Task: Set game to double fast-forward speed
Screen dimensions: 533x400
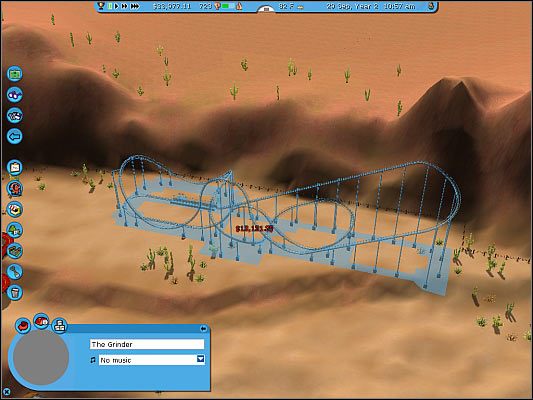Action: point(124,6)
